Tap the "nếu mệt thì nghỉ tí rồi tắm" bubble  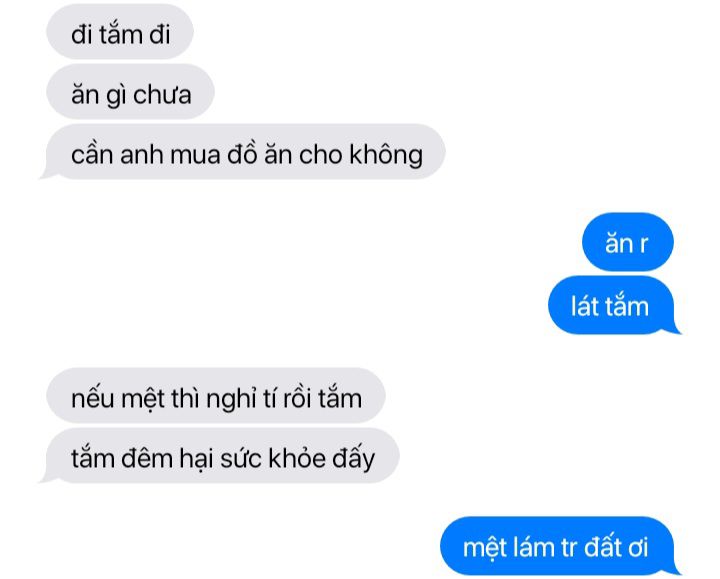click(216, 395)
